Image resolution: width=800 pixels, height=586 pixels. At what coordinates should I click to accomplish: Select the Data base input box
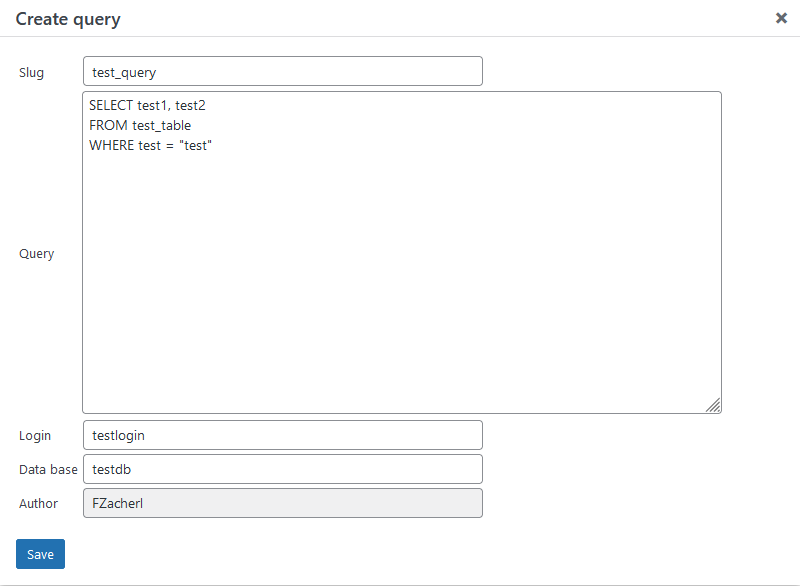click(x=282, y=469)
